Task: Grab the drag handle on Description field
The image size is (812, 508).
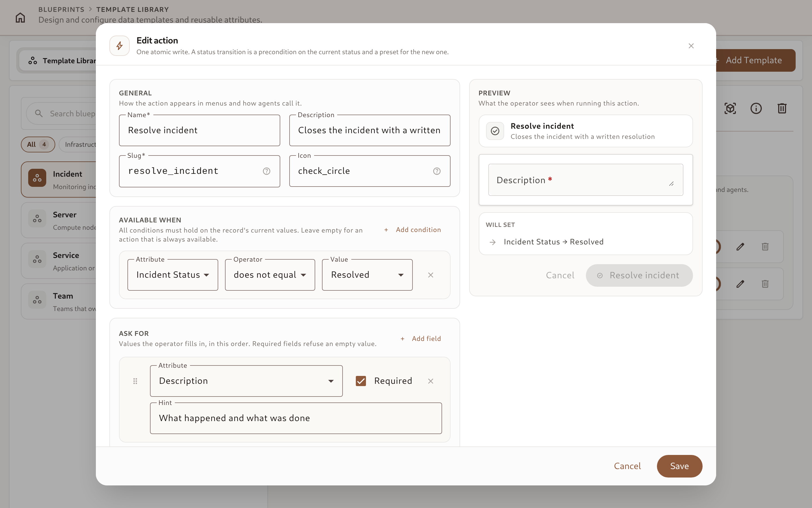Action: tap(135, 381)
